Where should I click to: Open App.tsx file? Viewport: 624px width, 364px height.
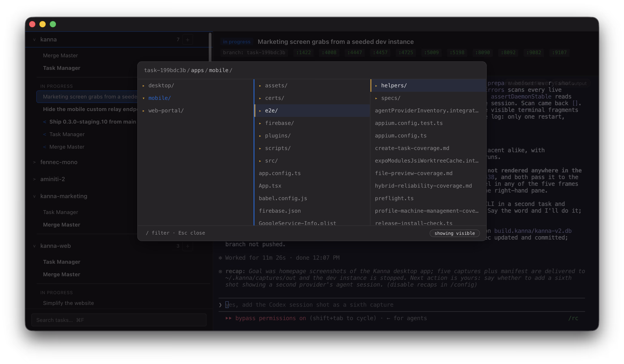tap(312, 186)
